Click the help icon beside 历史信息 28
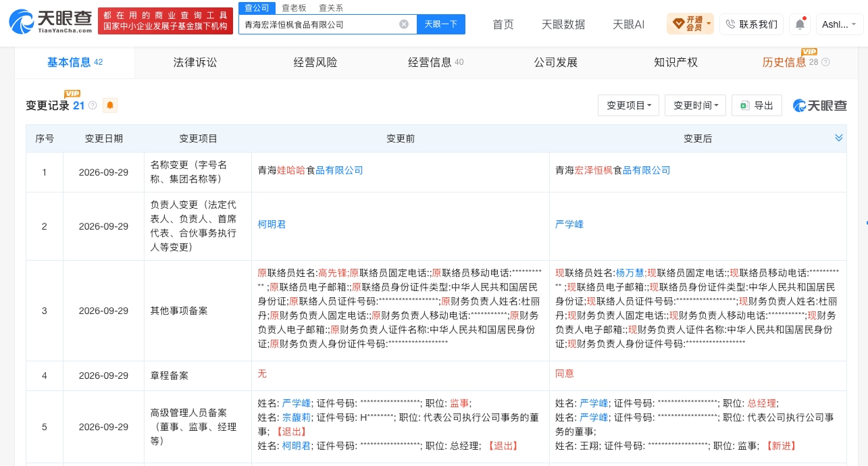 825,62
